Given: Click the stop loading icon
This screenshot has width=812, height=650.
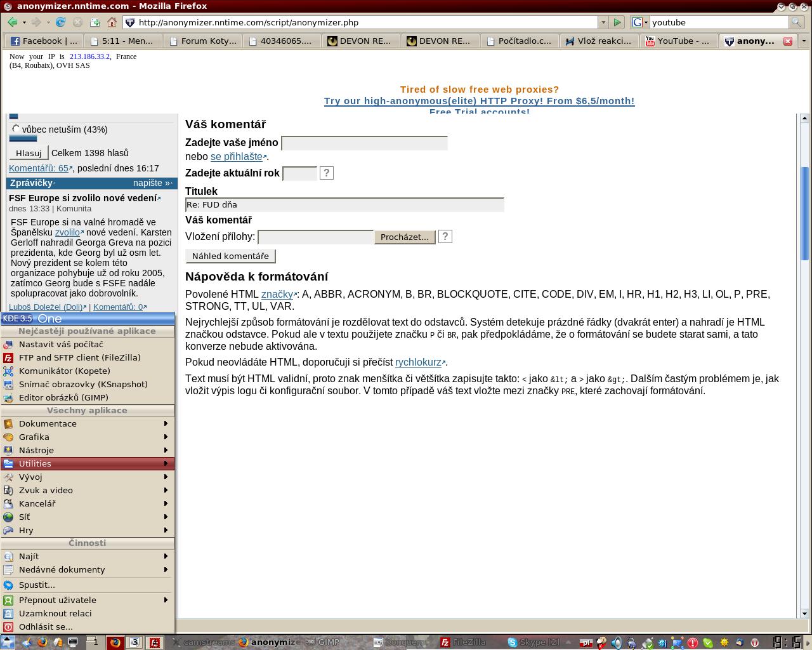Looking at the screenshot, I should point(78,22).
